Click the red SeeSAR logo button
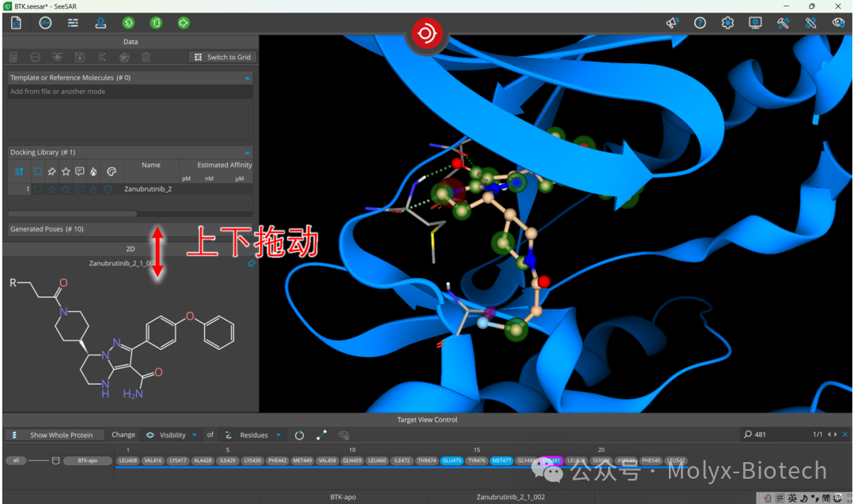This screenshot has height=504, width=854. (426, 33)
